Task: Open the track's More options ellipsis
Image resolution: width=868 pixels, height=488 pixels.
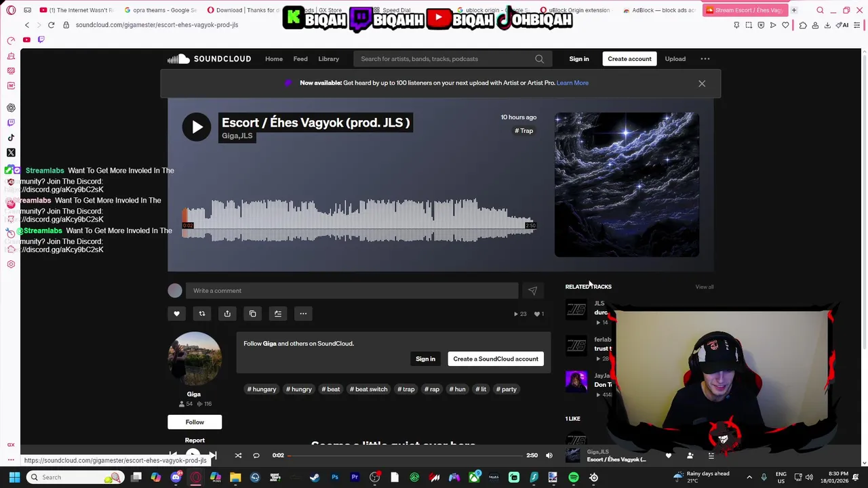Action: [x=303, y=314]
